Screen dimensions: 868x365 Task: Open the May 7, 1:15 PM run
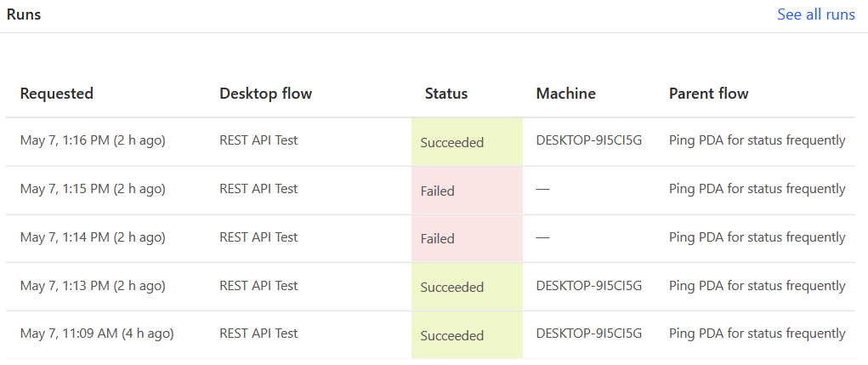[x=93, y=189]
